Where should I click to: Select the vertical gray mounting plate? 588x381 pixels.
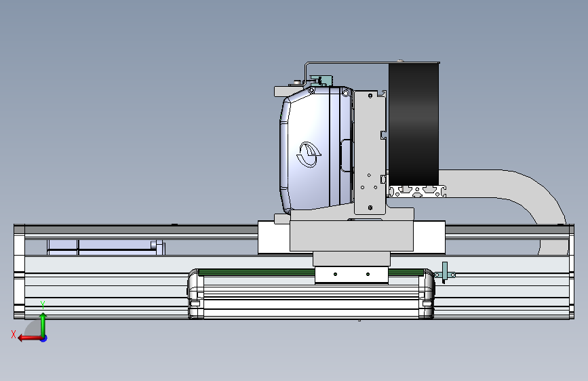[370, 152]
